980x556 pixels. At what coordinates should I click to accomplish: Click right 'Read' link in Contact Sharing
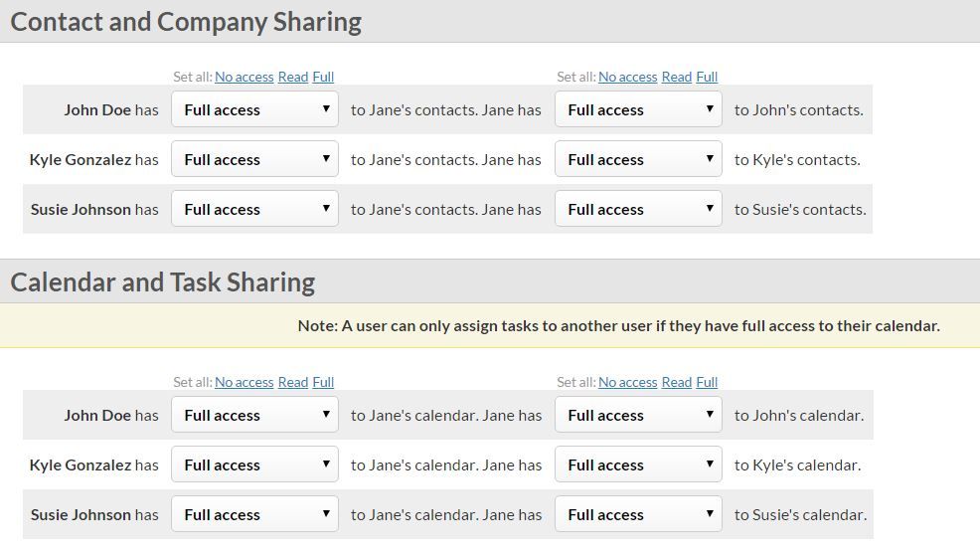click(x=677, y=77)
